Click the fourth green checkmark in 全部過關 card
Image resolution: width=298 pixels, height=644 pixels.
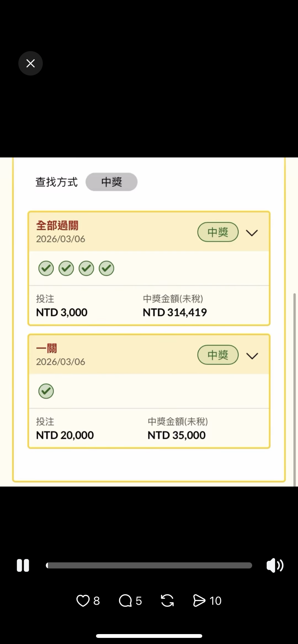[107, 268]
